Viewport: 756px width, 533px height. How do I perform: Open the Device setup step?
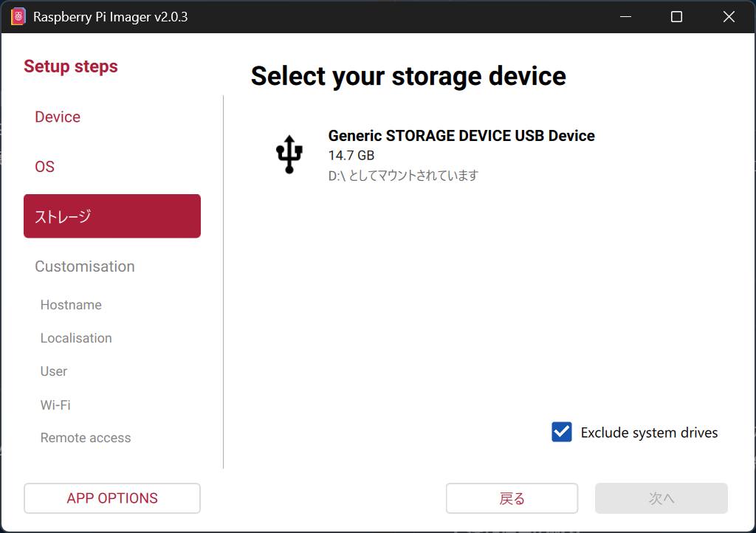[58, 117]
